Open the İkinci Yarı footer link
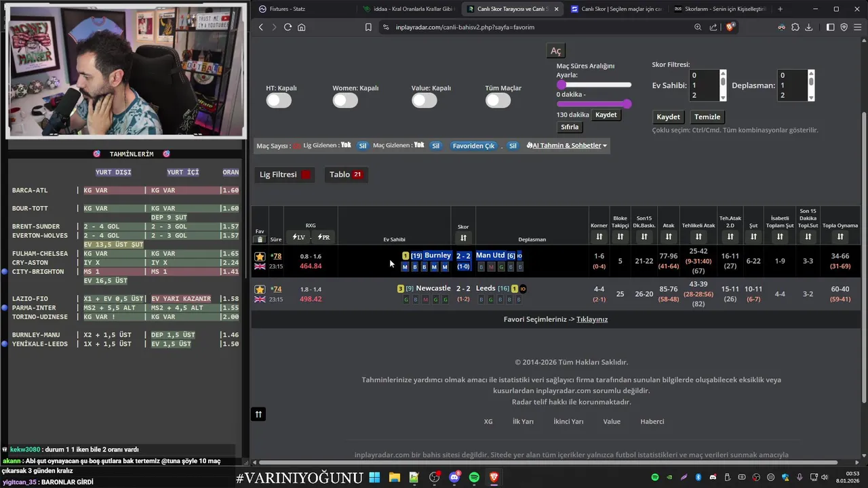Viewport: 868px width, 488px height. (x=568, y=422)
